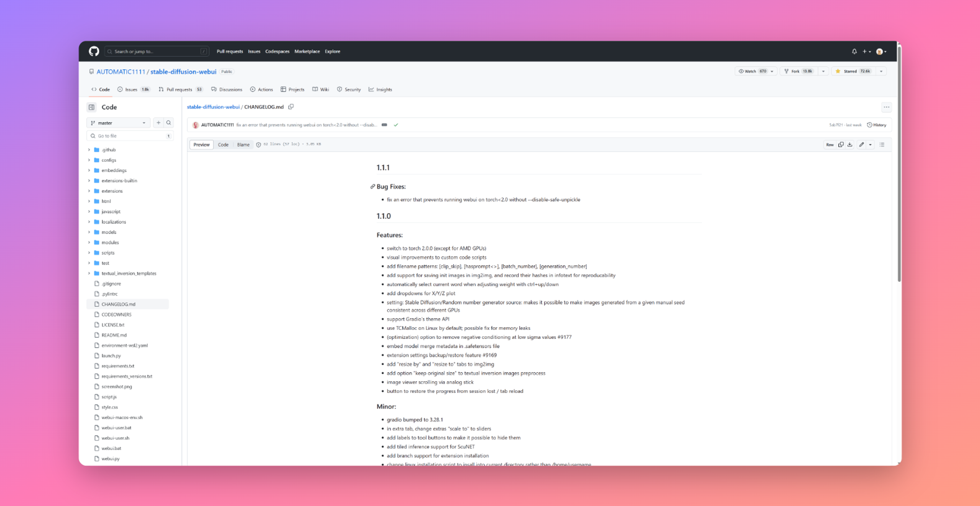Open the outline list icon
980x506 pixels.
882,145
